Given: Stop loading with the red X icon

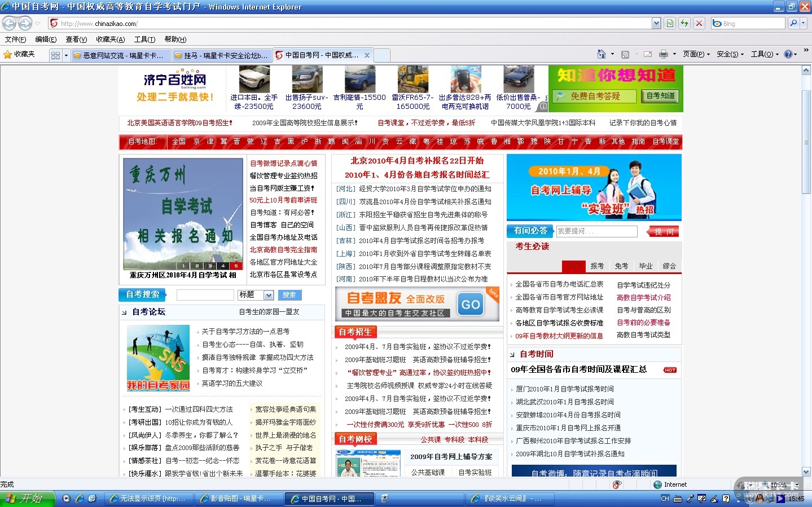Looking at the screenshot, I should click(x=699, y=23).
